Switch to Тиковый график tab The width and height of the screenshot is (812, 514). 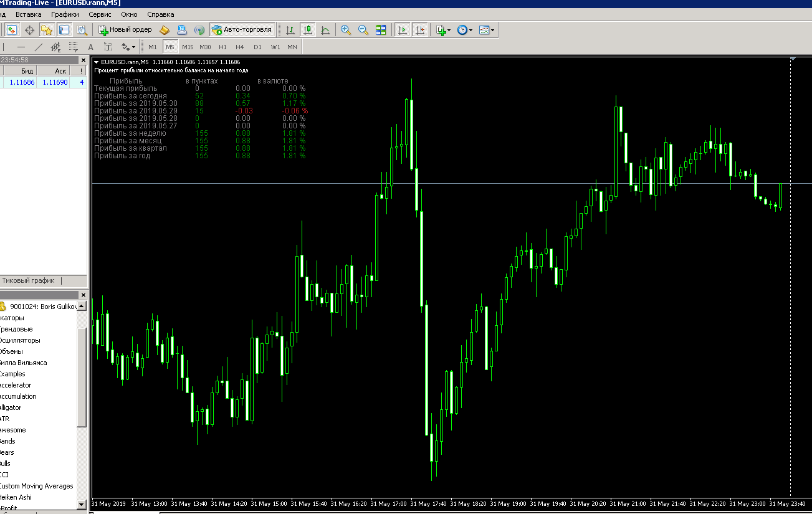coord(28,280)
